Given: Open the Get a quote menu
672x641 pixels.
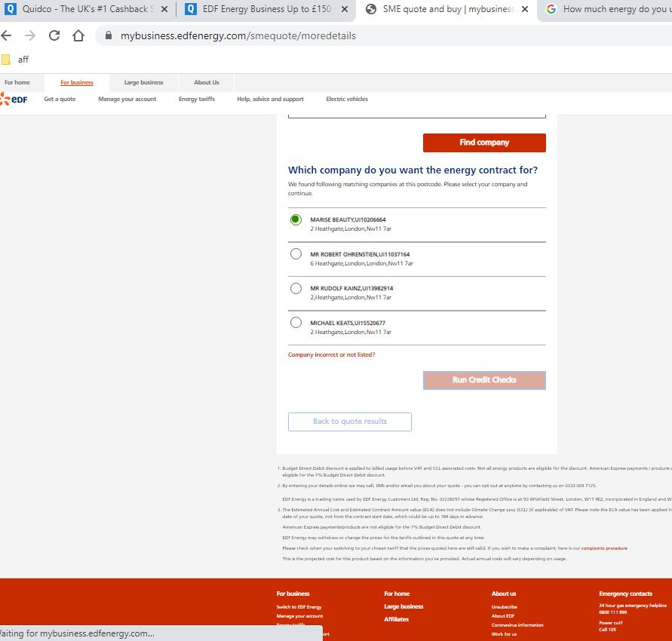Looking at the screenshot, I should tap(60, 99).
